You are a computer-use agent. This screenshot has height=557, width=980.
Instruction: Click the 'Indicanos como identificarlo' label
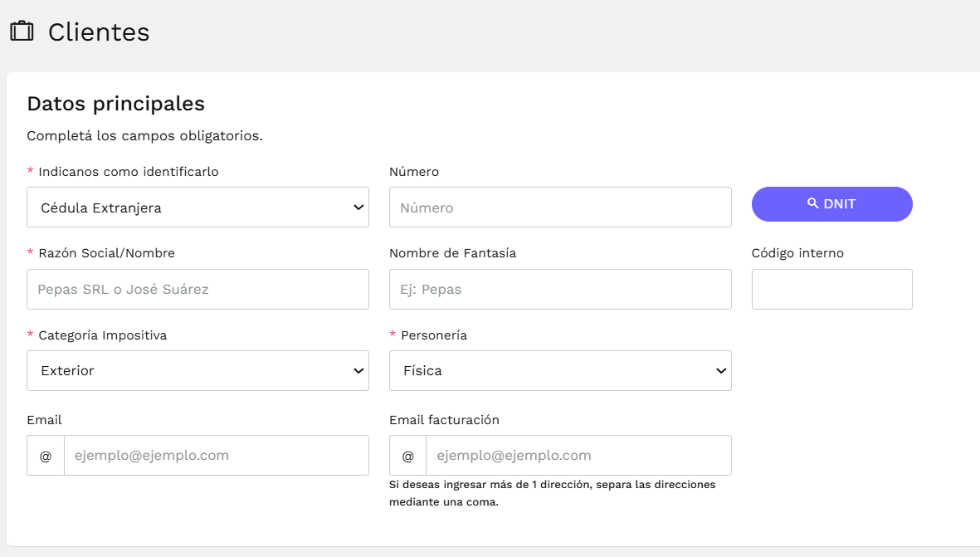click(x=128, y=172)
